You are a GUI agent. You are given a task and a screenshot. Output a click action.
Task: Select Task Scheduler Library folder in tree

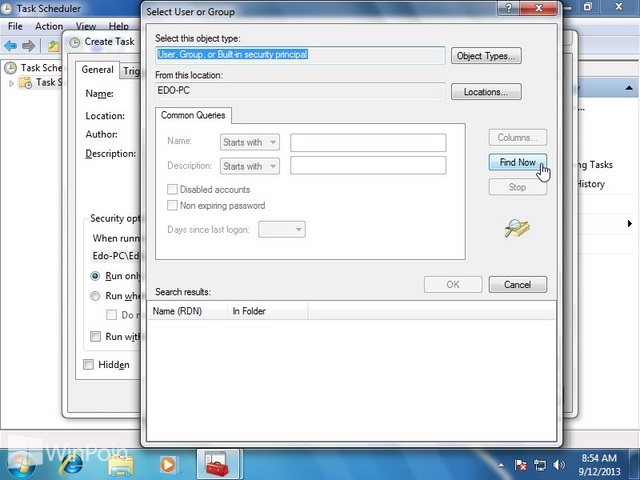(41, 82)
